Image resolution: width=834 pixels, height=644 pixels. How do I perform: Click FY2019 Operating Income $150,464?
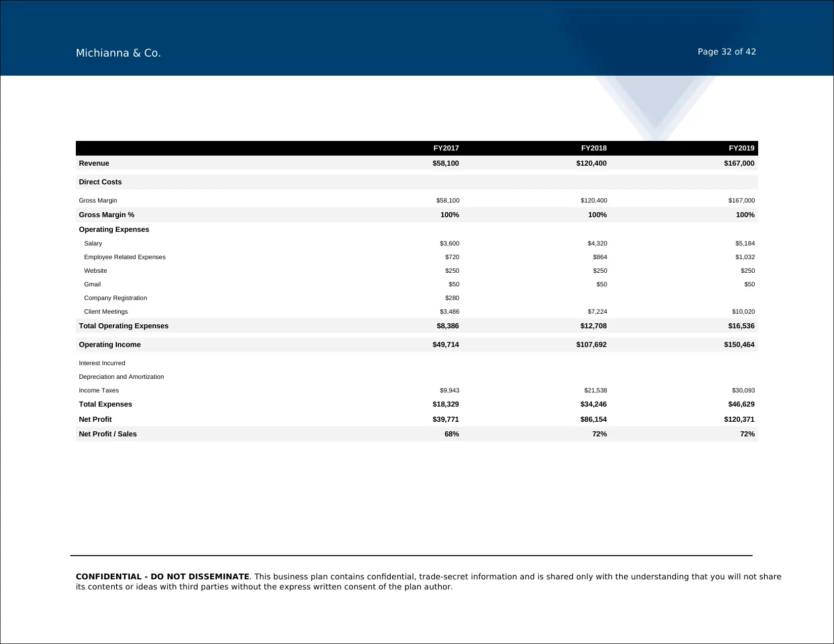pos(739,344)
